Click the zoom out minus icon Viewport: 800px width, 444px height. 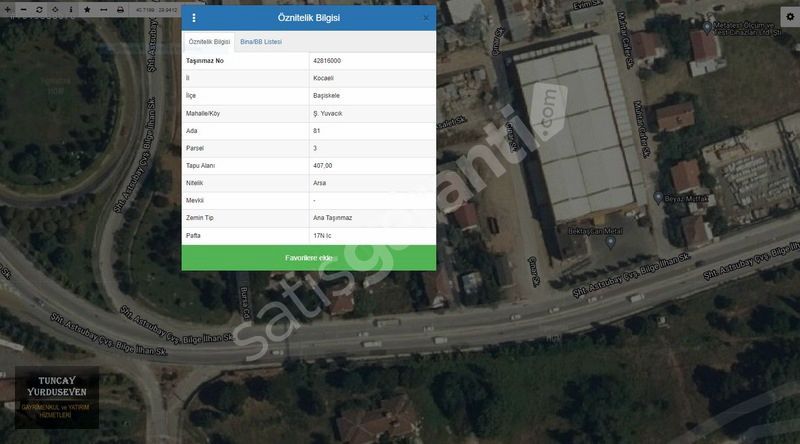click(x=23, y=9)
